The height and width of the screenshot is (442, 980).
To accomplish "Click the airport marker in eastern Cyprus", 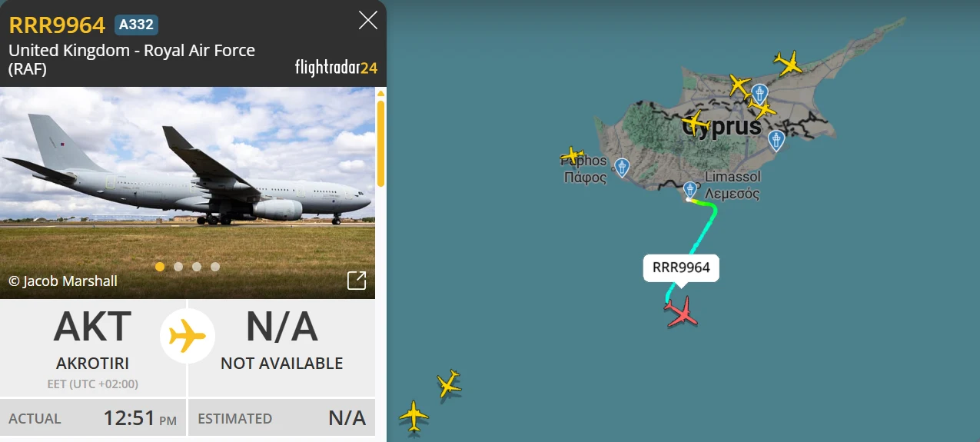I will coord(776,140).
